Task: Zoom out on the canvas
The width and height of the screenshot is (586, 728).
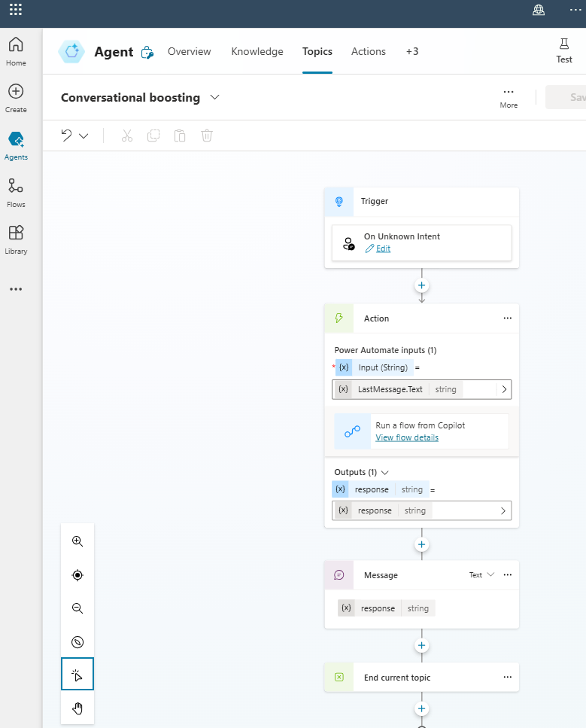Action: click(x=77, y=609)
